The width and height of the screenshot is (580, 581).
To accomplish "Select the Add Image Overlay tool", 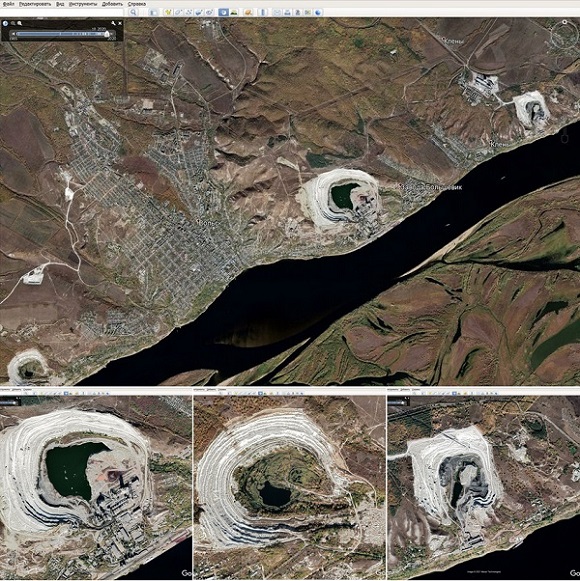I will [199, 13].
